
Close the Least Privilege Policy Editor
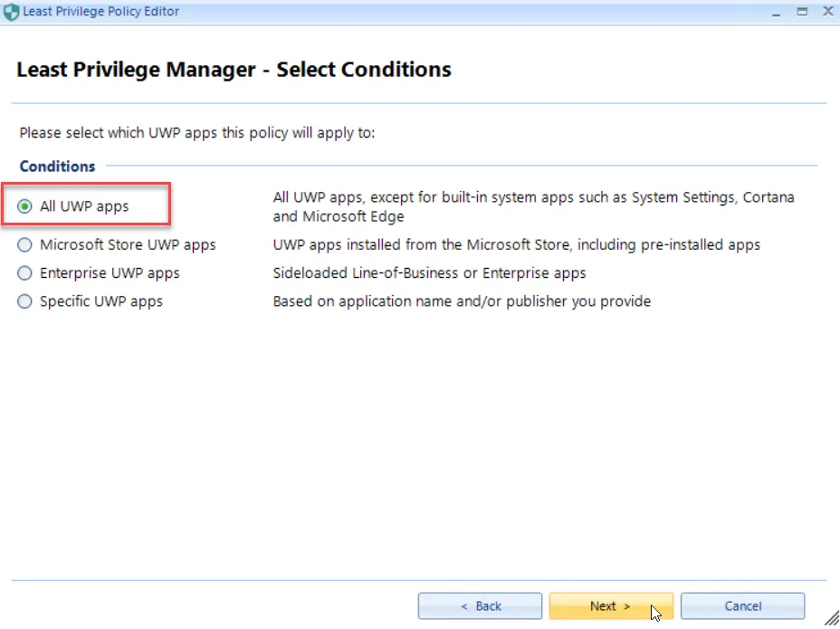point(826,11)
